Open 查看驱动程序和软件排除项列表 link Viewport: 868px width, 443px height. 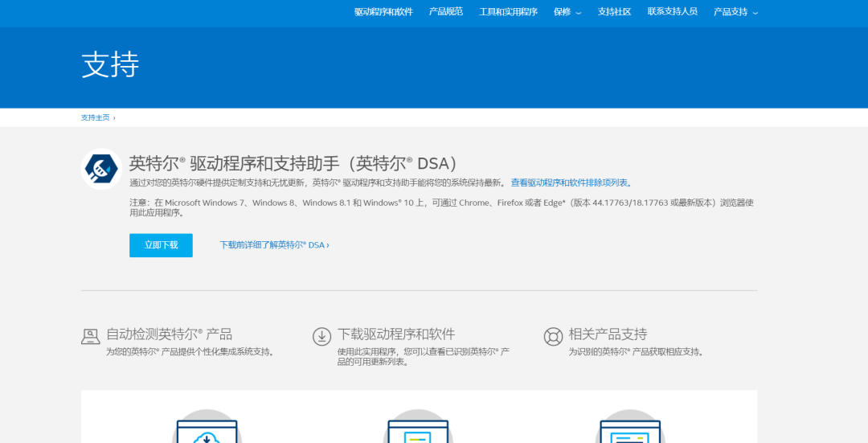tap(571, 183)
